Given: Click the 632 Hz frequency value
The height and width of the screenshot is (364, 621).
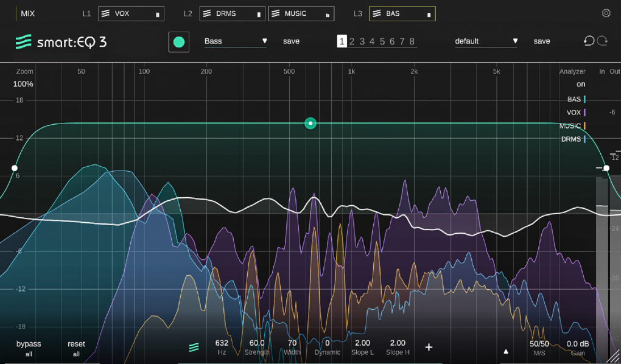Looking at the screenshot, I should (222, 343).
